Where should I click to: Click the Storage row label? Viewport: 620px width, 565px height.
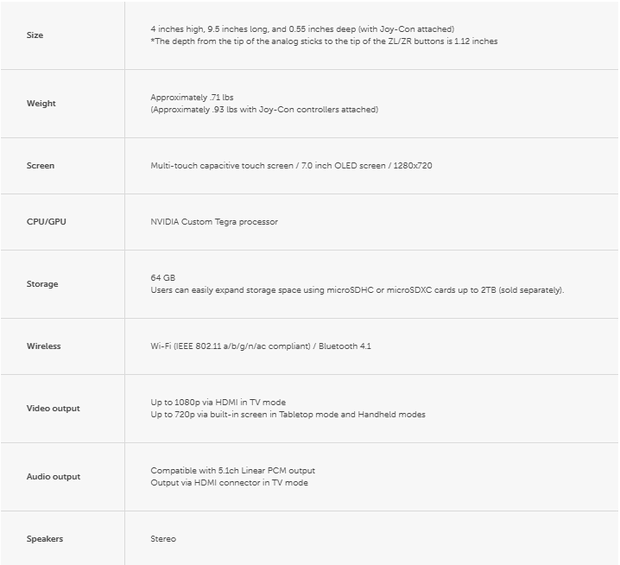point(42,284)
